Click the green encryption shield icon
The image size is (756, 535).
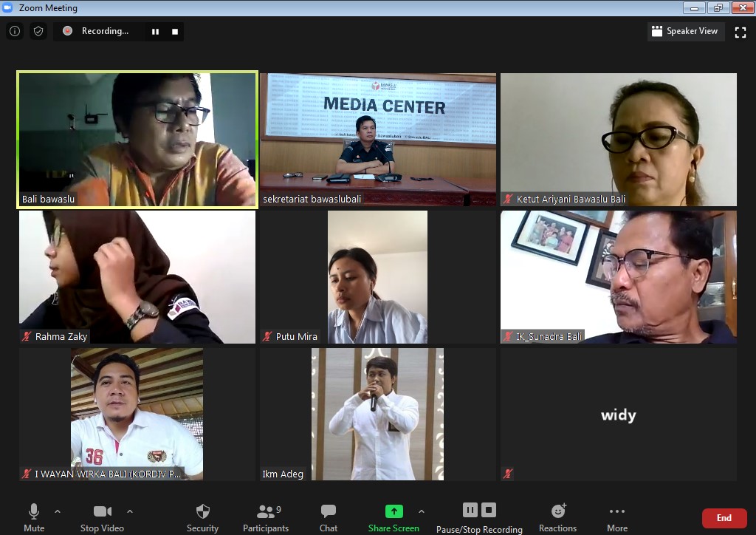tap(38, 31)
